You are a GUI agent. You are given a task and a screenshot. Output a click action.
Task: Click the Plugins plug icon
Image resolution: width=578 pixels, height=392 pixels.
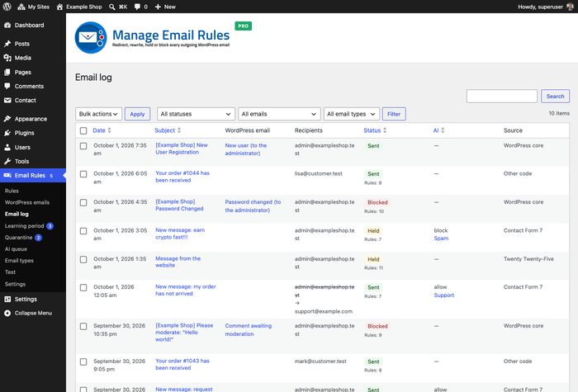(7, 133)
